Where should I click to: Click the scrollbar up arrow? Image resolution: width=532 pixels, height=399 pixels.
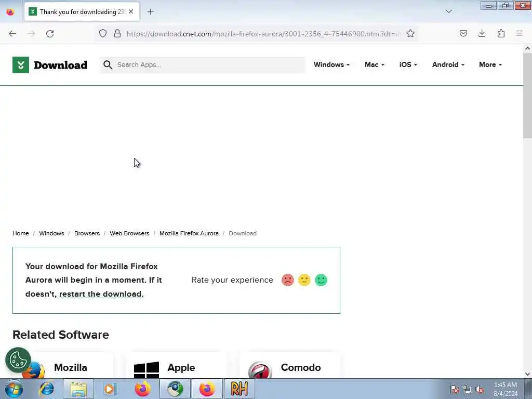(527, 48)
